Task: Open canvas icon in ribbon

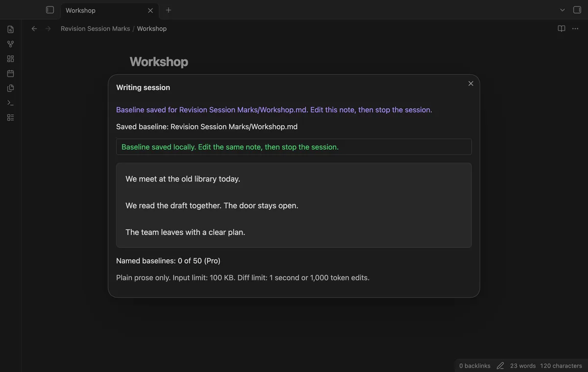Action: pos(10,59)
